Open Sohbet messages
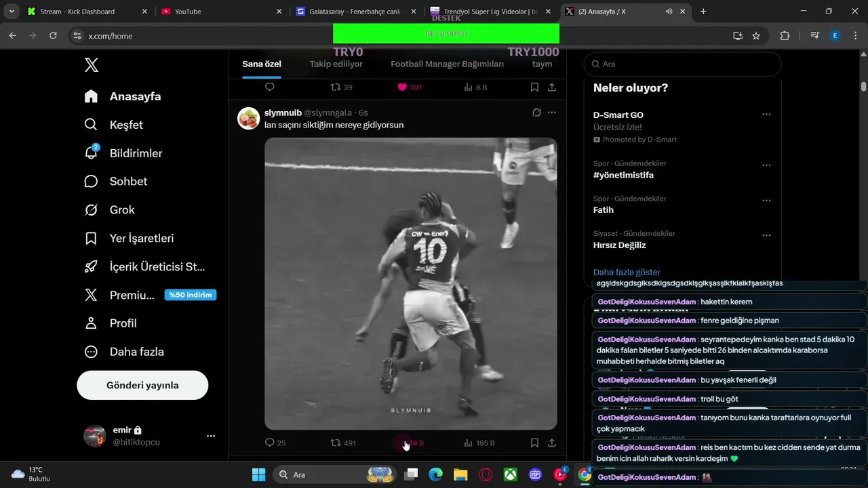The image size is (868, 488). click(x=115, y=181)
